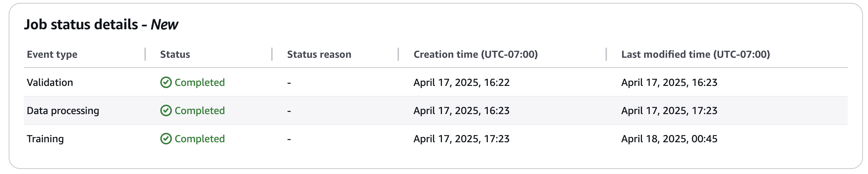The width and height of the screenshot is (868, 174).
Task: Click the Status reason column header
Action: click(319, 55)
